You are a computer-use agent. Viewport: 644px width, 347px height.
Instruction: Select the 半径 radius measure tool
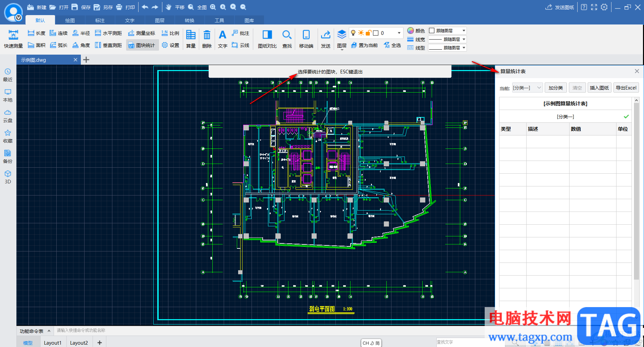(81, 33)
